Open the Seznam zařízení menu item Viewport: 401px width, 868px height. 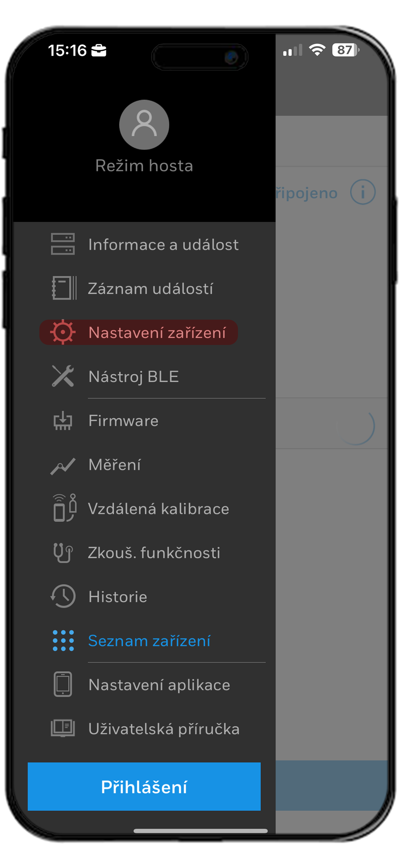pyautogui.click(x=149, y=641)
